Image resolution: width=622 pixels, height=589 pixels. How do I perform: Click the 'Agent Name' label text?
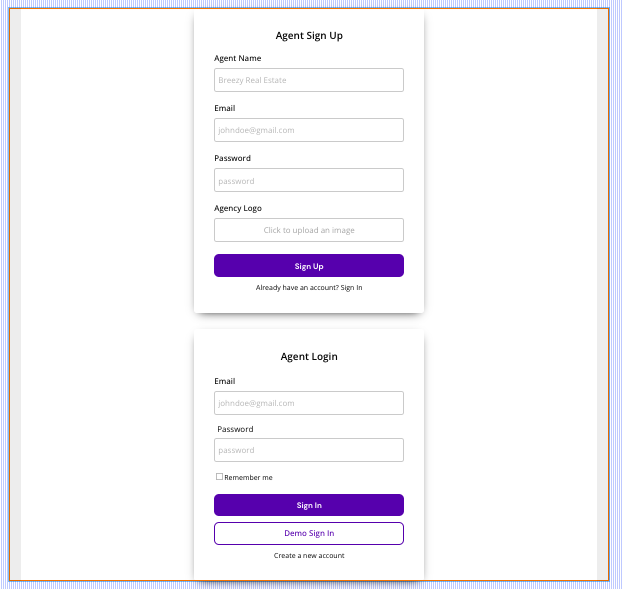tap(237, 58)
